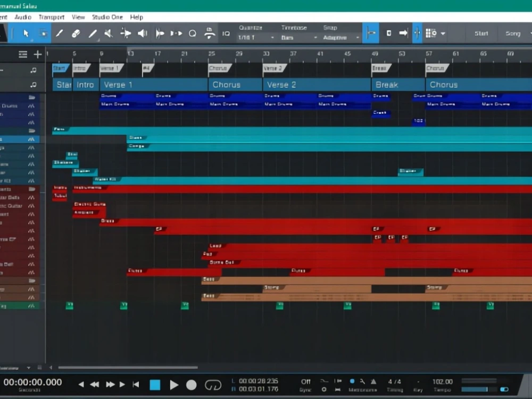The width and height of the screenshot is (532, 399).
Task: Open the Audio menu
Action: pos(23,17)
